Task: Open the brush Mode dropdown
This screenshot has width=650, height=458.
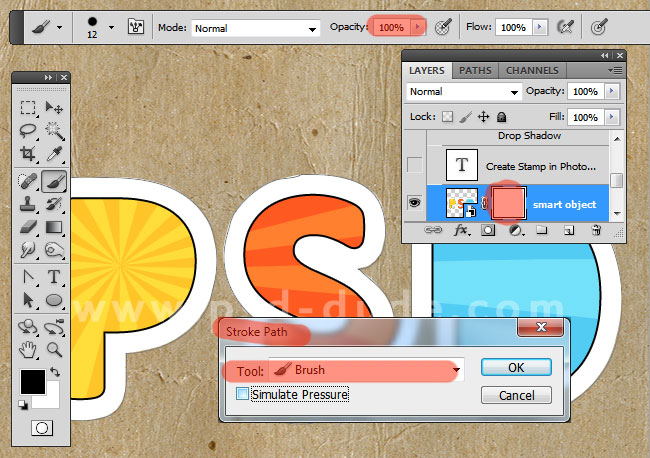Action: pyautogui.click(x=256, y=29)
